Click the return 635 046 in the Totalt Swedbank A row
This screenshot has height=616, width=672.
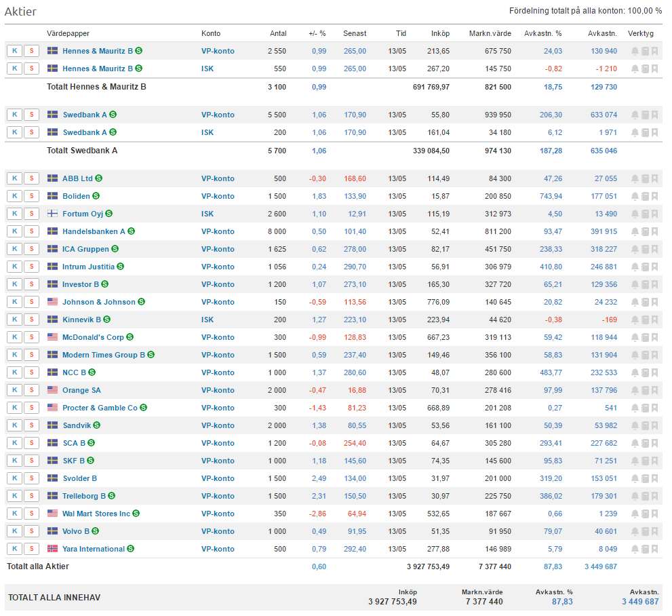point(604,151)
